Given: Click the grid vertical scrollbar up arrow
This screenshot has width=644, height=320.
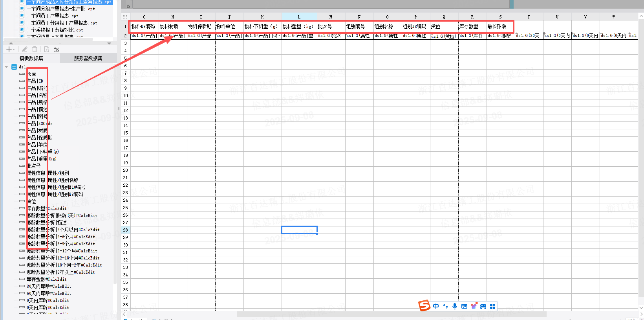Looking at the screenshot, I should (641, 16).
